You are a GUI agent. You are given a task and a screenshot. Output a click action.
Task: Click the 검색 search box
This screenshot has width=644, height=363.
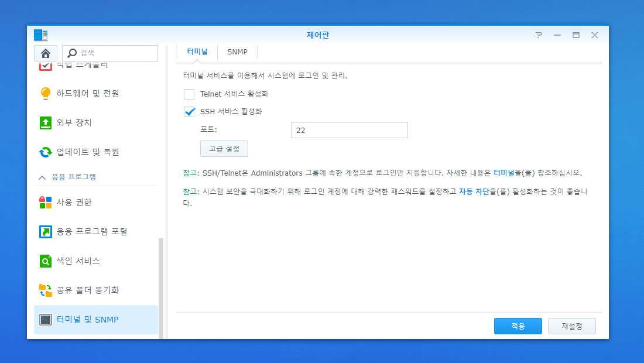tap(110, 53)
